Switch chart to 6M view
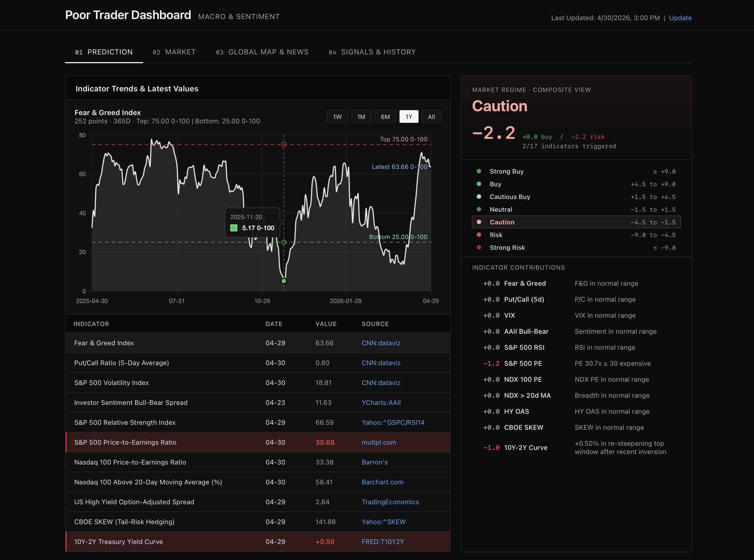The height and width of the screenshot is (560, 754). point(385,116)
